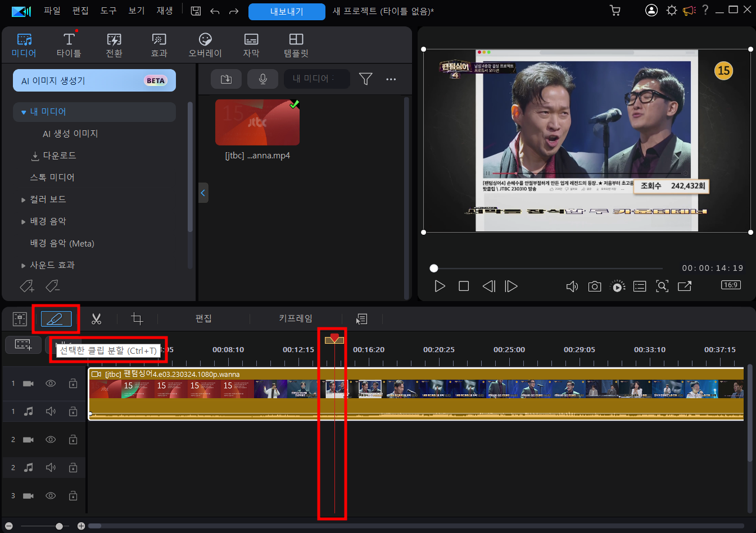Change the 16:9 aspect ratio

[x=731, y=285]
